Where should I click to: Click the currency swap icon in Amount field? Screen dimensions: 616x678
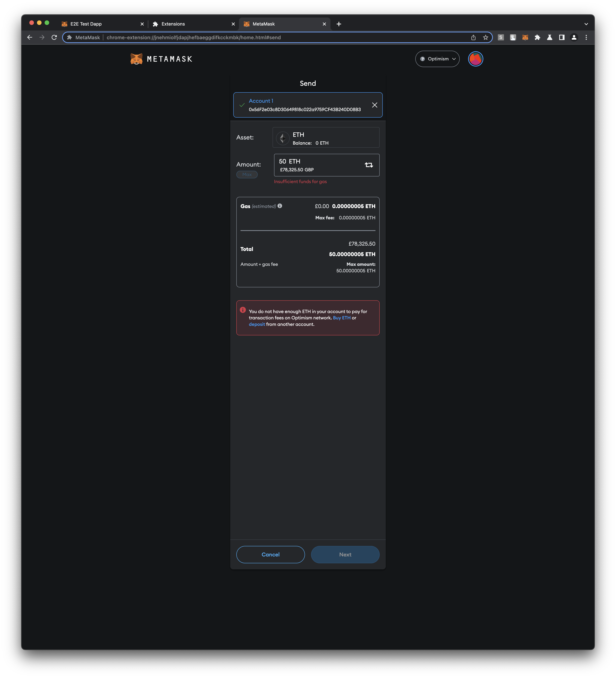click(x=369, y=165)
